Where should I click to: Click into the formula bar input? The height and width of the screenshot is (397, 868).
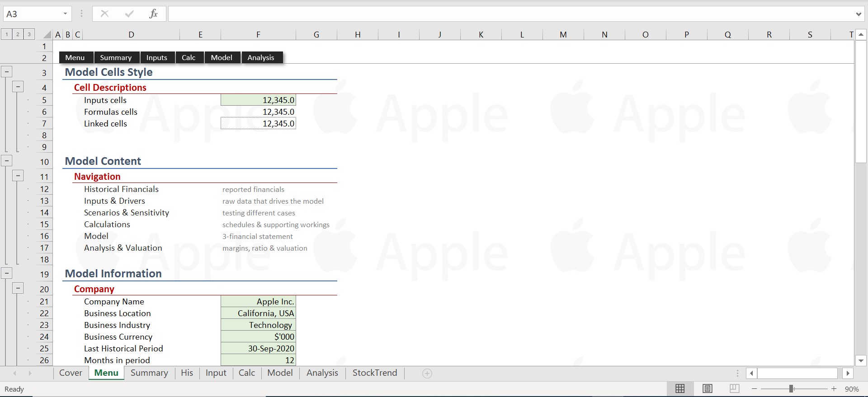pos(511,14)
